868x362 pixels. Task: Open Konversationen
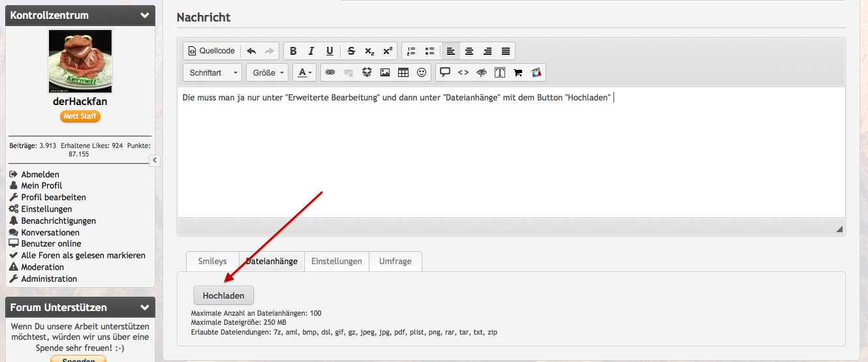click(x=50, y=232)
